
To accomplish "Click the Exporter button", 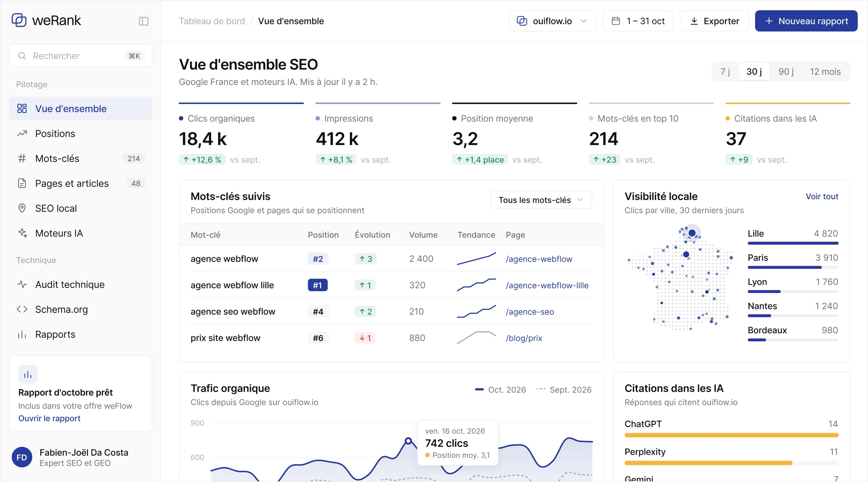I will 714,21.
